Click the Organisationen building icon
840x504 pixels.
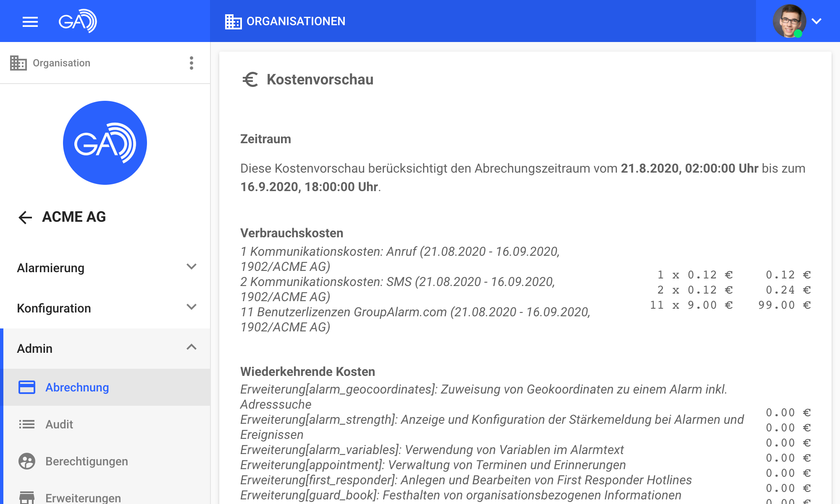point(233,21)
